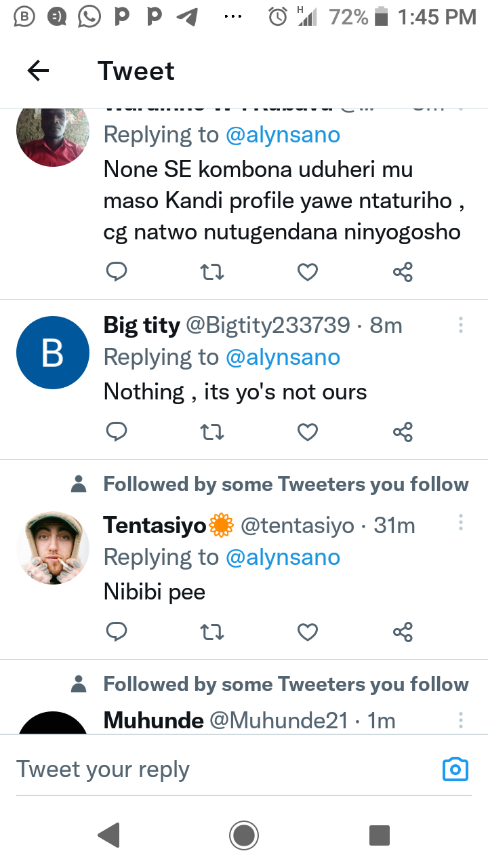The height and width of the screenshot is (868, 488).
Task: Retweet the 'Nibibi pee' tweet
Action: point(213,632)
